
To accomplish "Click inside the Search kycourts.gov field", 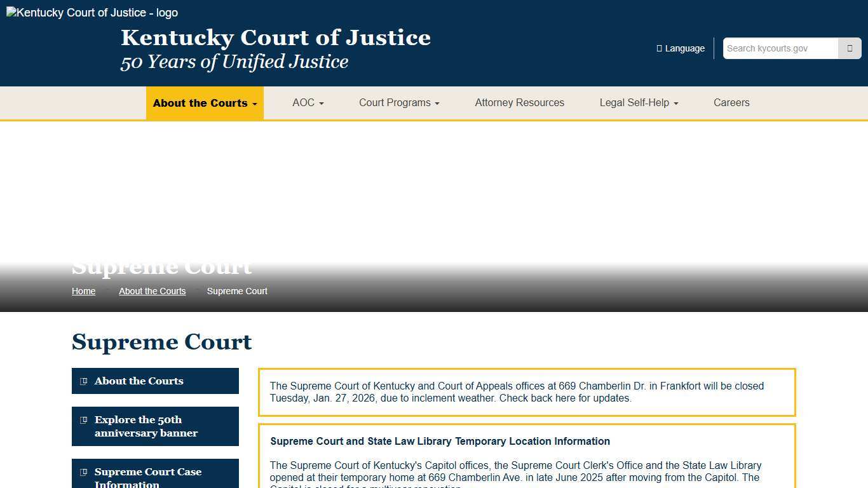I will coord(780,48).
